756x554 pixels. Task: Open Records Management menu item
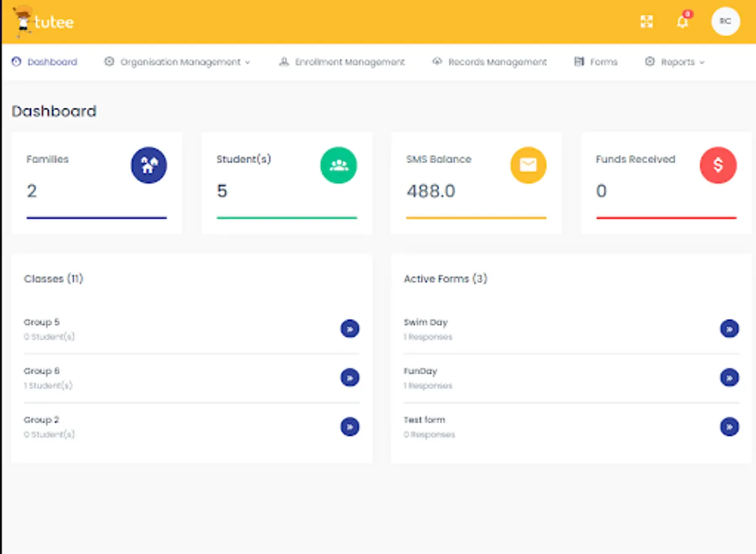coord(490,62)
